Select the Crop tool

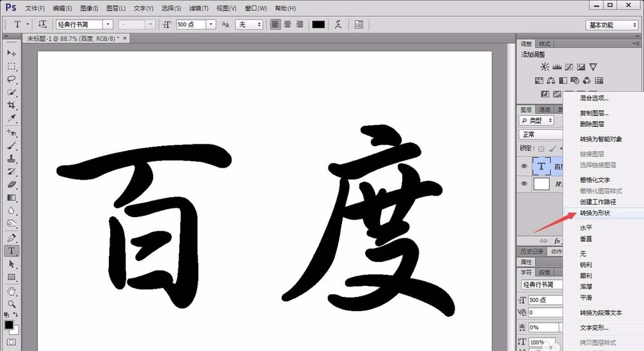[12, 105]
